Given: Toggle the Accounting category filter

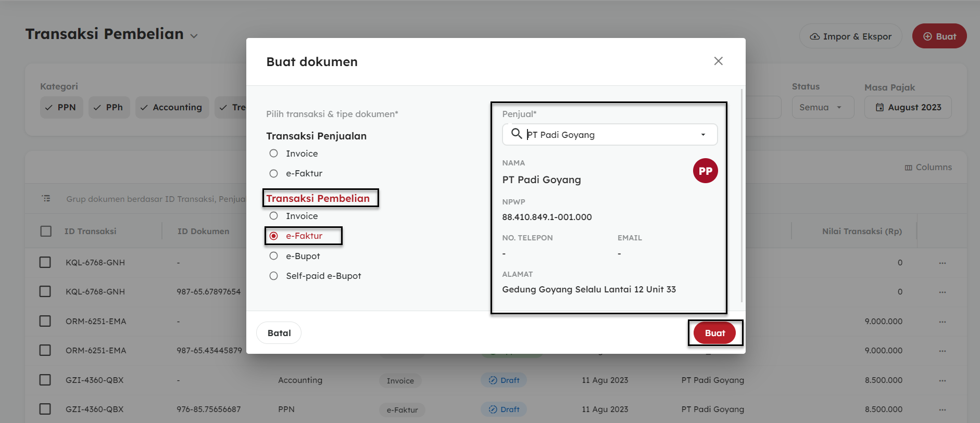Looking at the screenshot, I should pyautogui.click(x=172, y=108).
